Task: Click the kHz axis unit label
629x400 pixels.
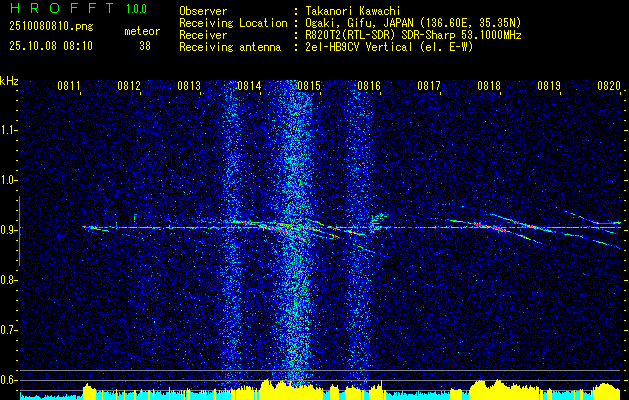Action: click(x=9, y=81)
